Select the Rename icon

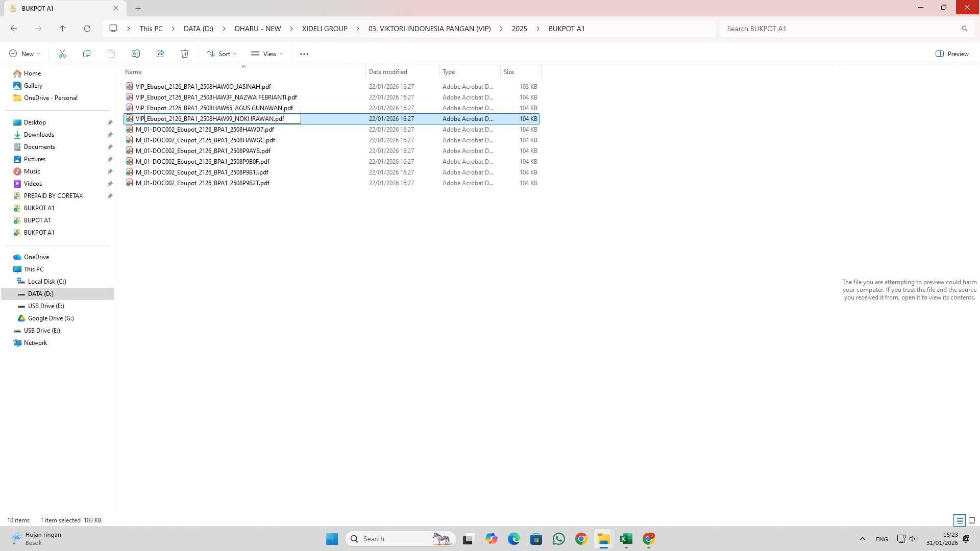tap(136, 53)
